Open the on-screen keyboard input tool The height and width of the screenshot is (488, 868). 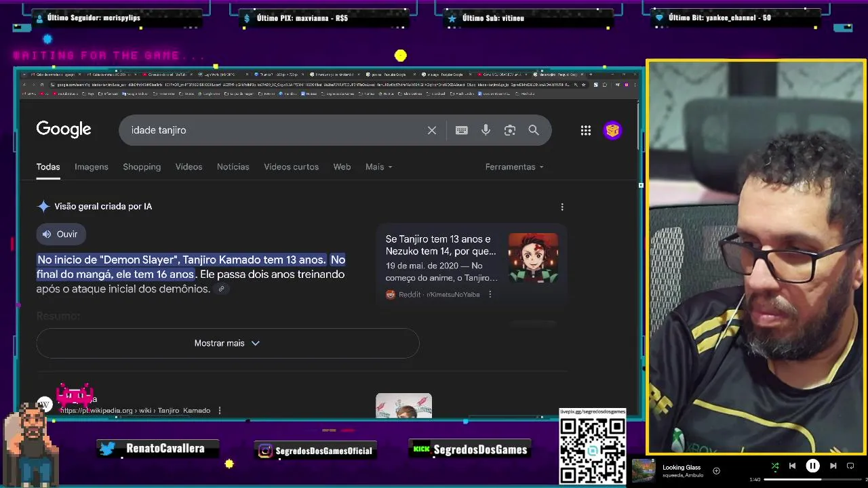[462, 130]
